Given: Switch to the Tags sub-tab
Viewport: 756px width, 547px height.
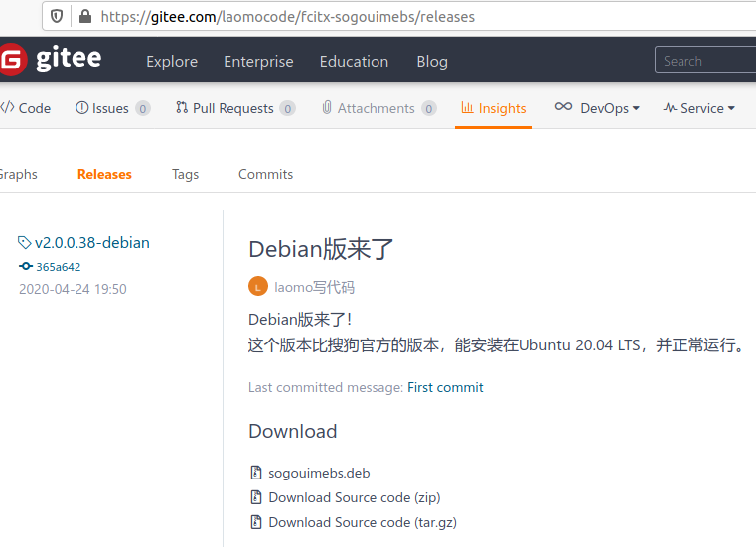Looking at the screenshot, I should (185, 174).
